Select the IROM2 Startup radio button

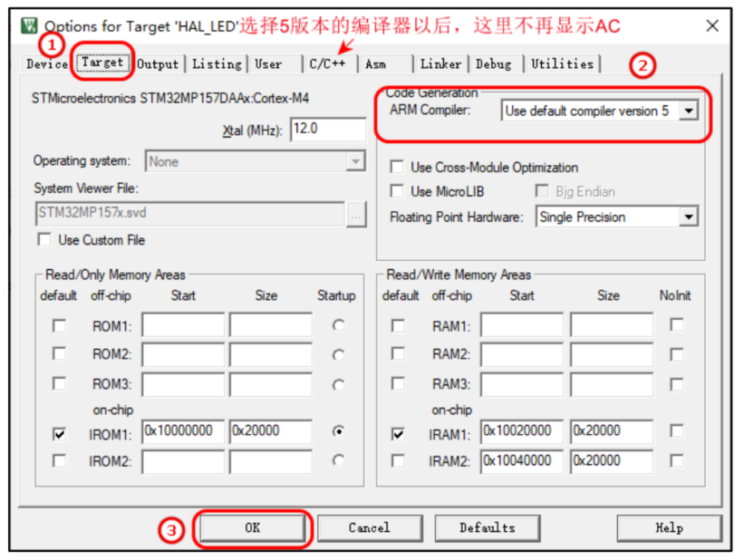pyautogui.click(x=338, y=459)
